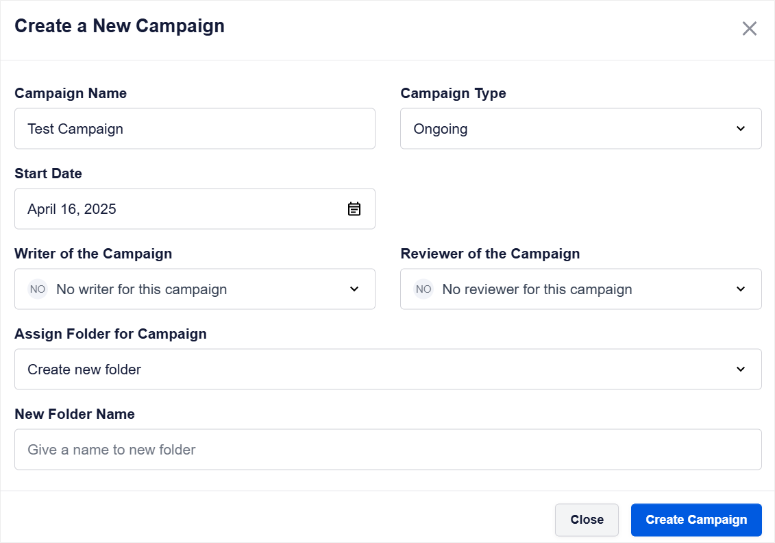Click the NO avatar badge in the writer field
775x543 pixels.
(x=38, y=289)
